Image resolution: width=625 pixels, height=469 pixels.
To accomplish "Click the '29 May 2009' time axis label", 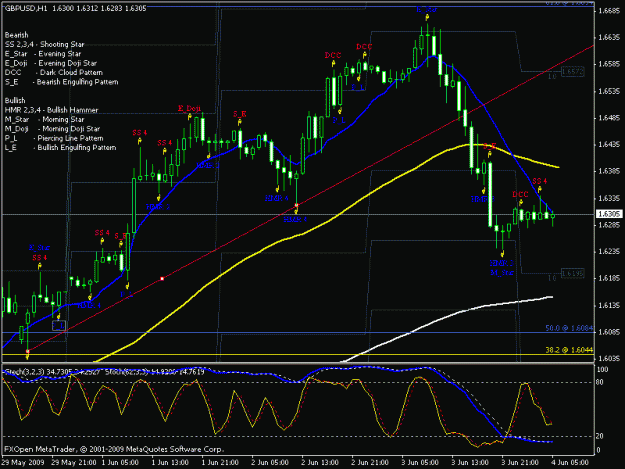I will [23, 463].
